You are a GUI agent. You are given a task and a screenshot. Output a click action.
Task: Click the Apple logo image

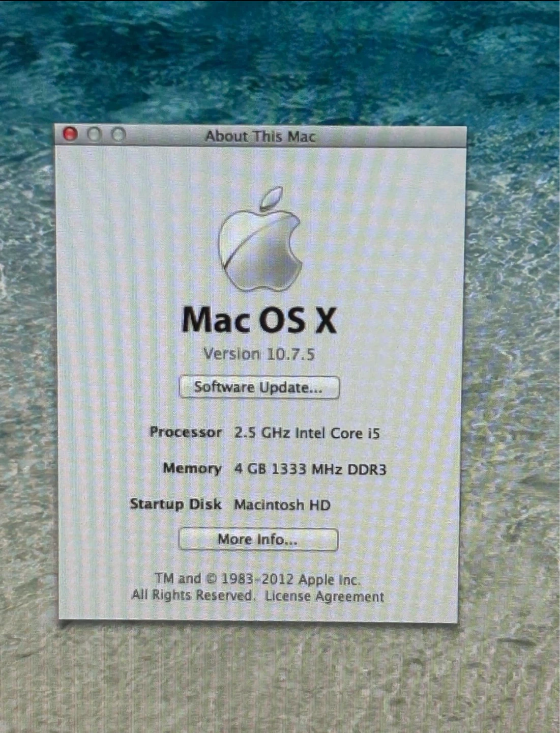[x=261, y=239]
